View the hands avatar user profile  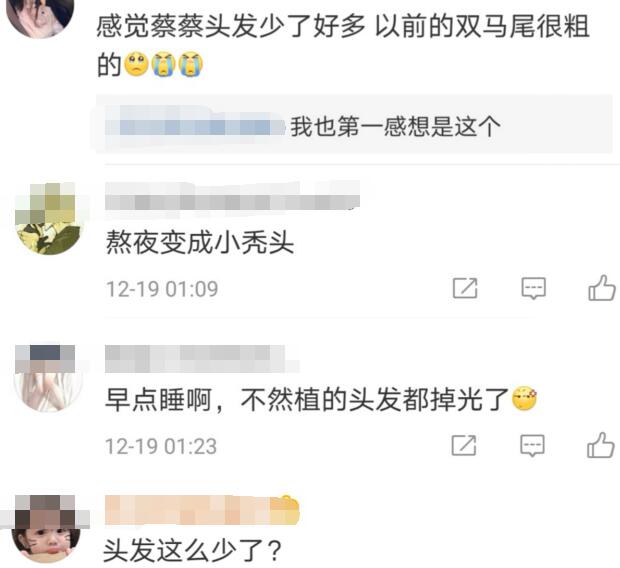click(x=48, y=378)
